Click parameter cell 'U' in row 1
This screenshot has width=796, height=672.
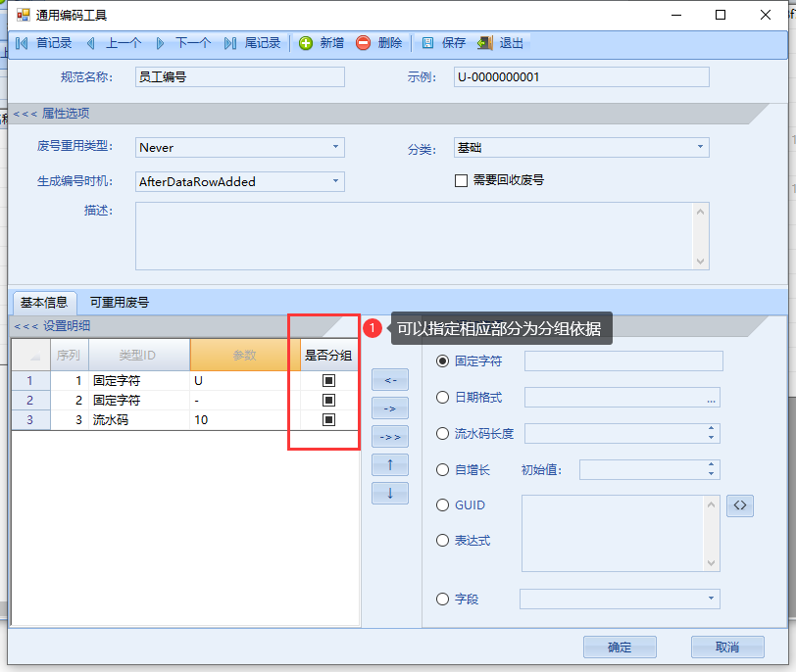click(x=245, y=380)
